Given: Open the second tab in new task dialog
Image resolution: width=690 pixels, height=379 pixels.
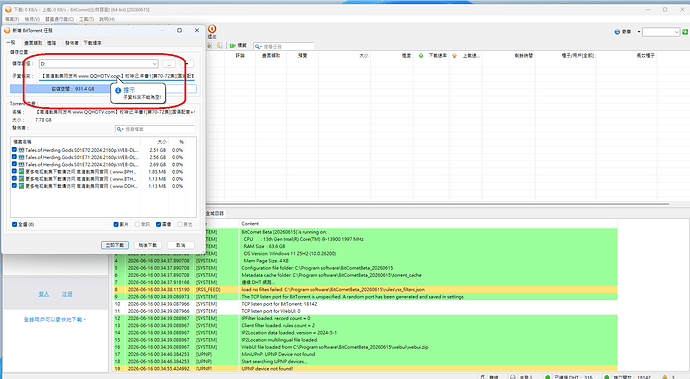Looking at the screenshot, I should tap(33, 43).
